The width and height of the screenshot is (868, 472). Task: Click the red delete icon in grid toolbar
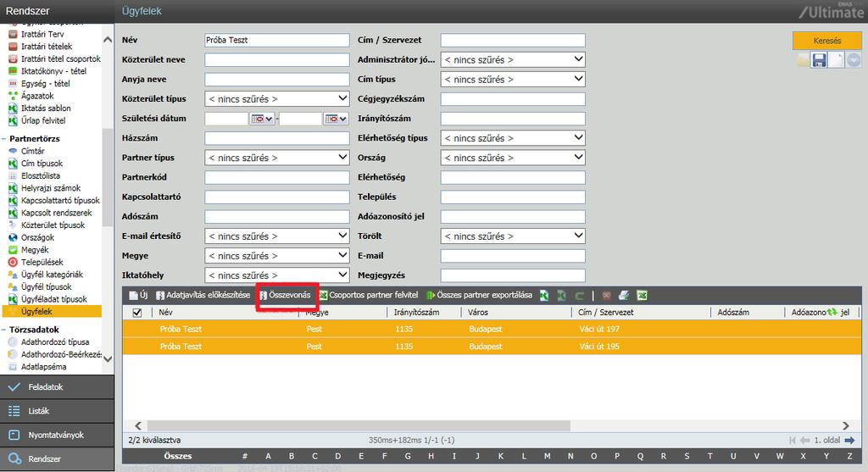(x=606, y=296)
